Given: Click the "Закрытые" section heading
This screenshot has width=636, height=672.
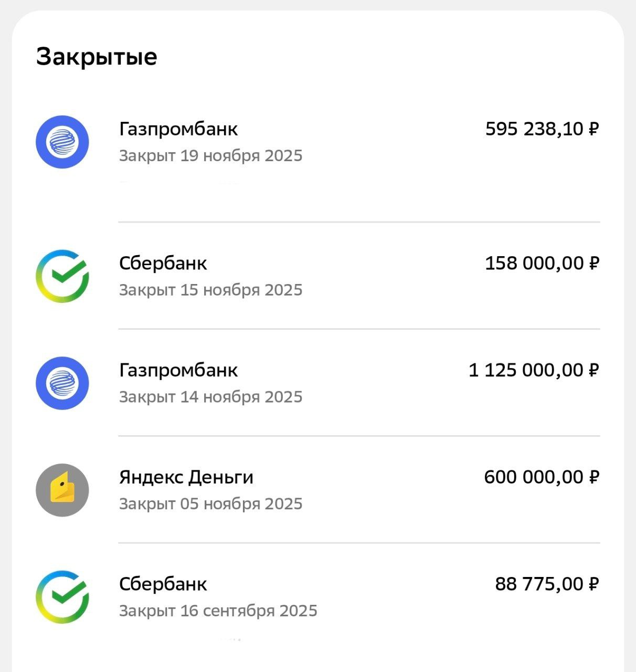Looking at the screenshot, I should (x=97, y=57).
